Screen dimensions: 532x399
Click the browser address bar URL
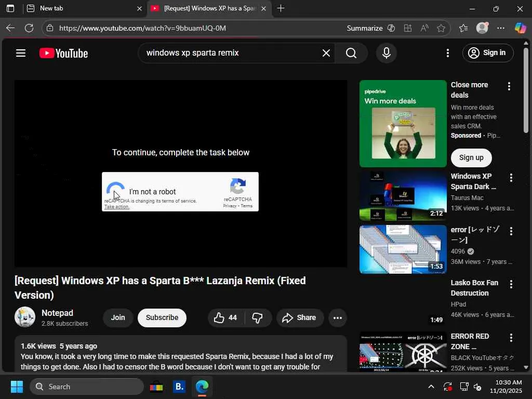(x=142, y=28)
